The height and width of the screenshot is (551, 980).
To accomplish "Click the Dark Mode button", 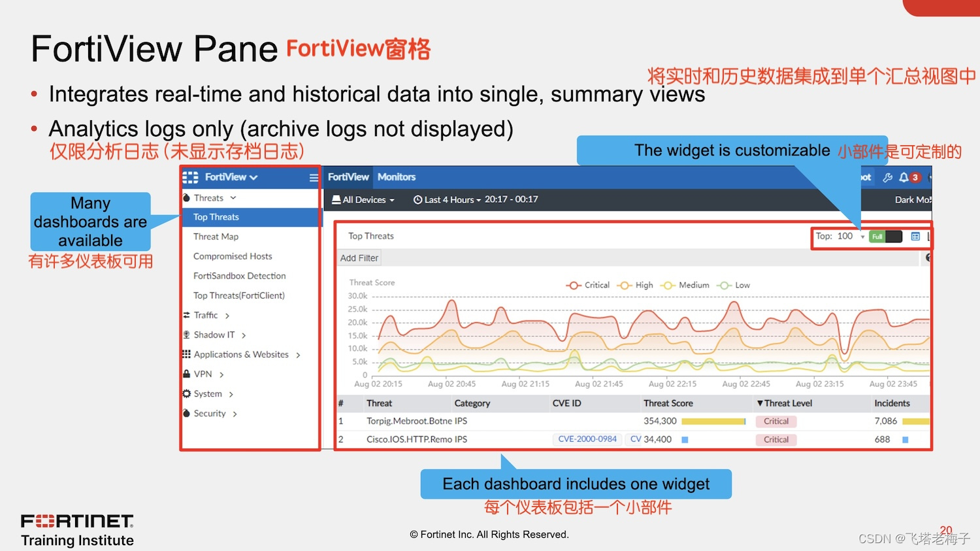I will [913, 199].
